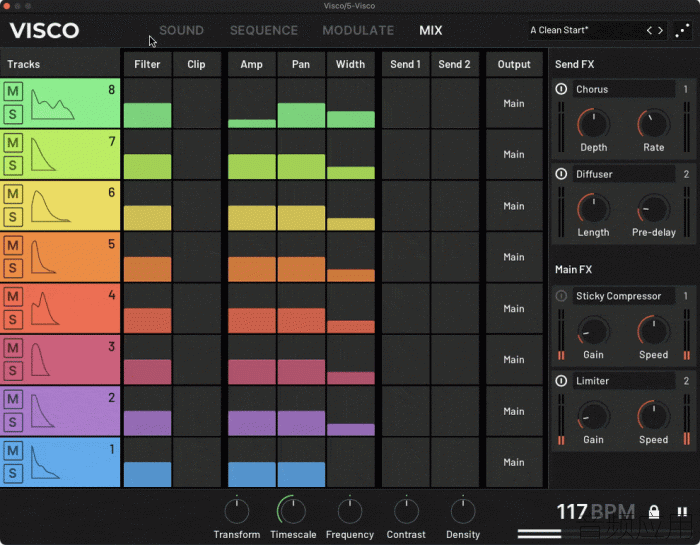700x545 pixels.
Task: Mute track 6
Action: pyautogui.click(x=12, y=194)
